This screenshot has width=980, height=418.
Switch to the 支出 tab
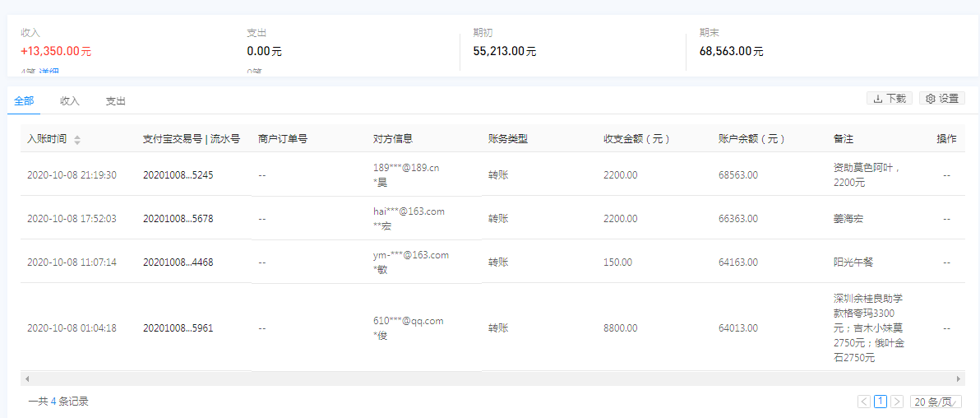(x=116, y=101)
